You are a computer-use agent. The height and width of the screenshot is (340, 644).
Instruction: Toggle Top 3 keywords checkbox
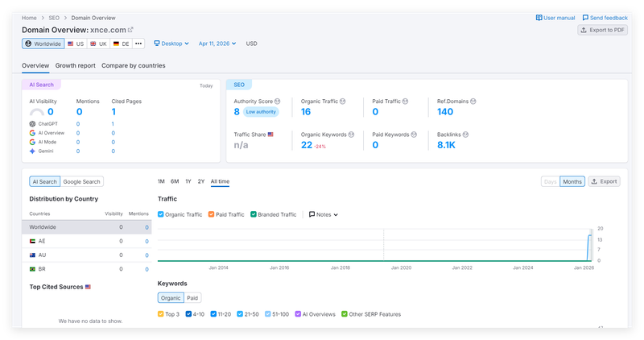tap(160, 314)
